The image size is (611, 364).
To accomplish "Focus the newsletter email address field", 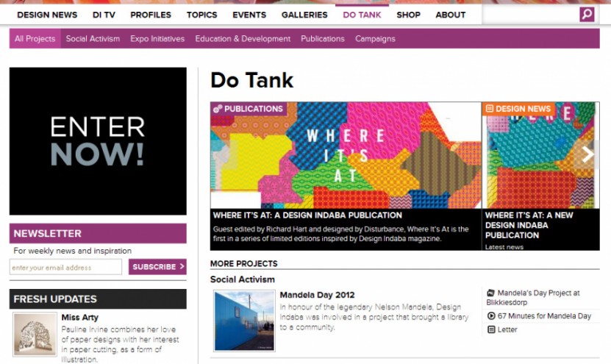I will (65, 267).
